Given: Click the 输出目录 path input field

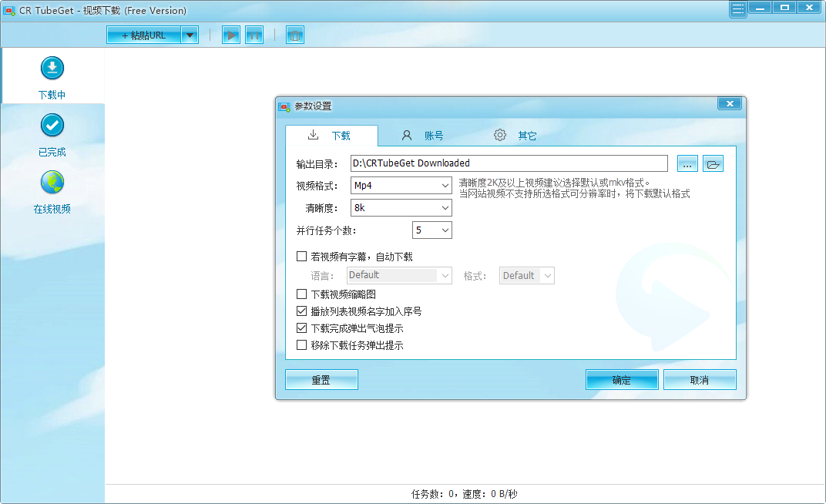Looking at the screenshot, I should [x=509, y=163].
